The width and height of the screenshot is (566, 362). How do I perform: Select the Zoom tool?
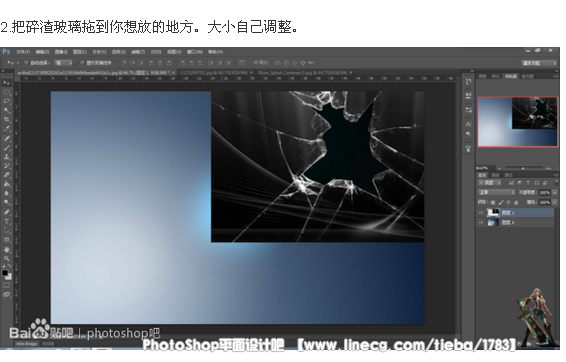(x=6, y=258)
